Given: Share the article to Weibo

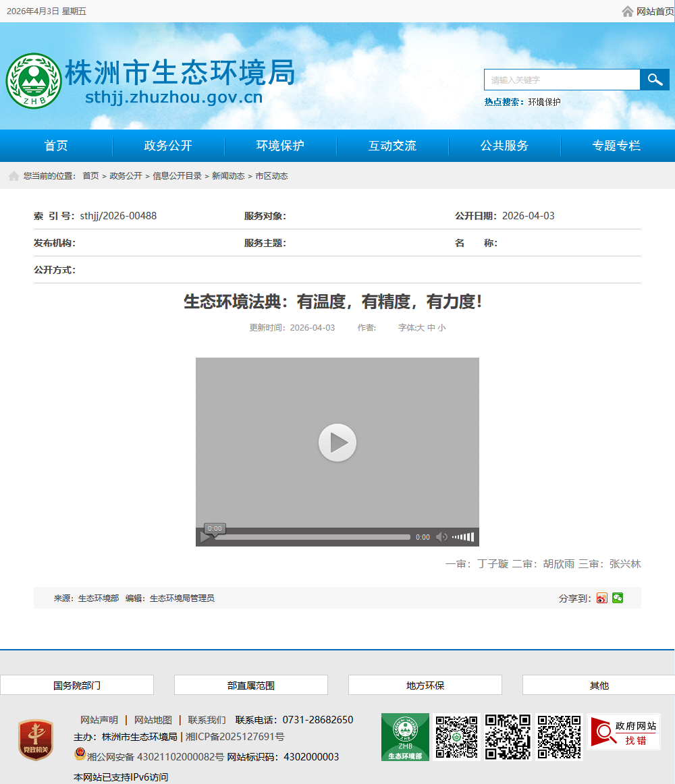Looking at the screenshot, I should [x=602, y=598].
